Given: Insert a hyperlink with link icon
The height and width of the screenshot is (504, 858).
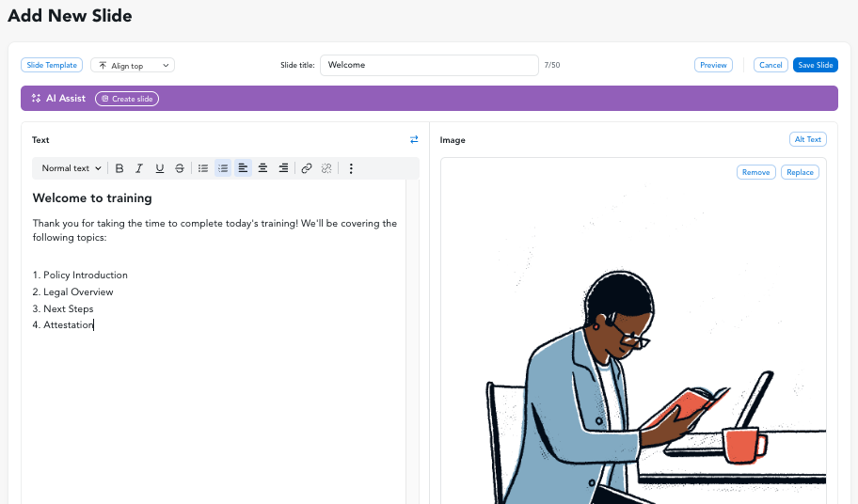Looking at the screenshot, I should [x=307, y=168].
